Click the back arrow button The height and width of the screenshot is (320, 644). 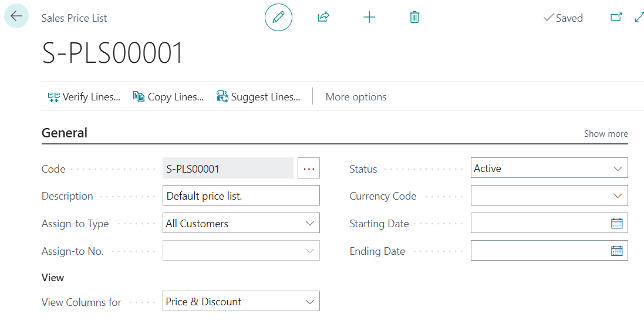(x=16, y=16)
